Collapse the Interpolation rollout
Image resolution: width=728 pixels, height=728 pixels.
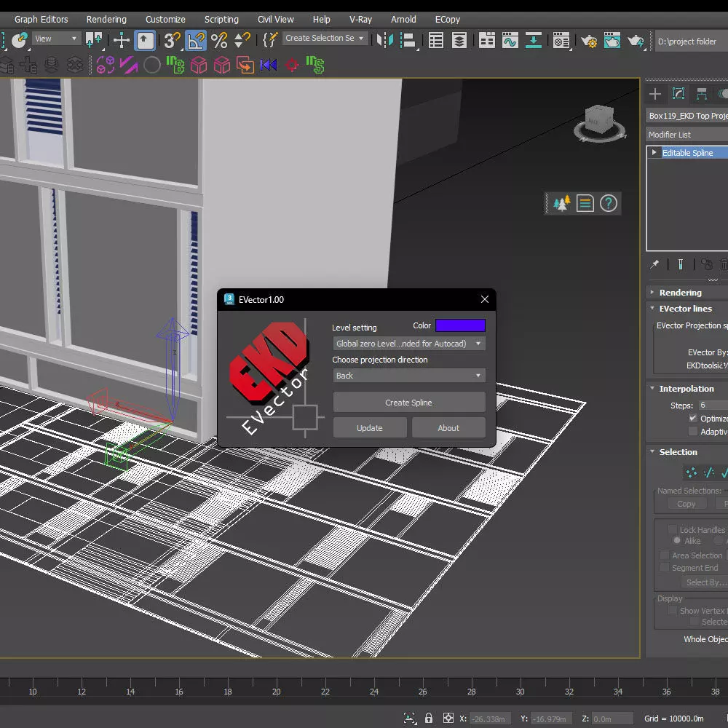tap(687, 389)
